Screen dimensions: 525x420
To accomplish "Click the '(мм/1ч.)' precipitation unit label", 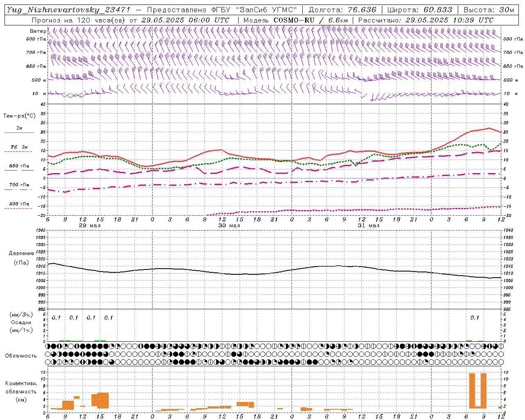I will pyautogui.click(x=21, y=330).
